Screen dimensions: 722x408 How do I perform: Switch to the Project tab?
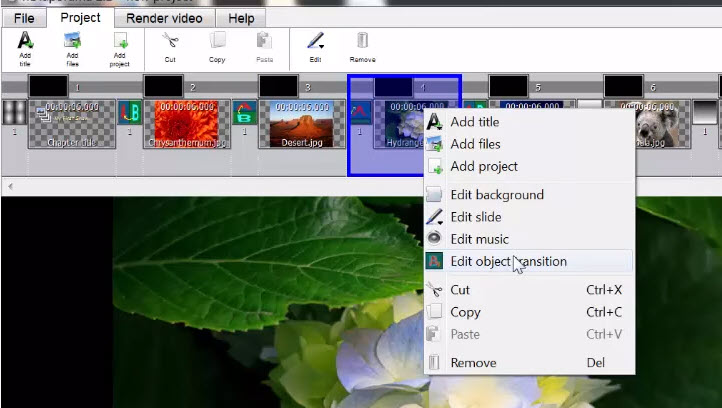tap(80, 18)
